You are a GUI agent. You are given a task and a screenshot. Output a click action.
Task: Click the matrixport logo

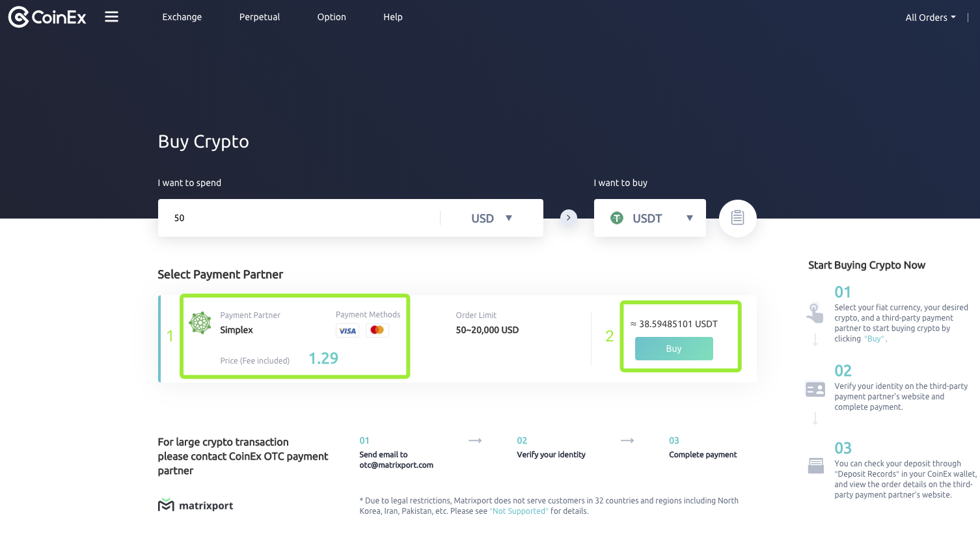coord(195,505)
